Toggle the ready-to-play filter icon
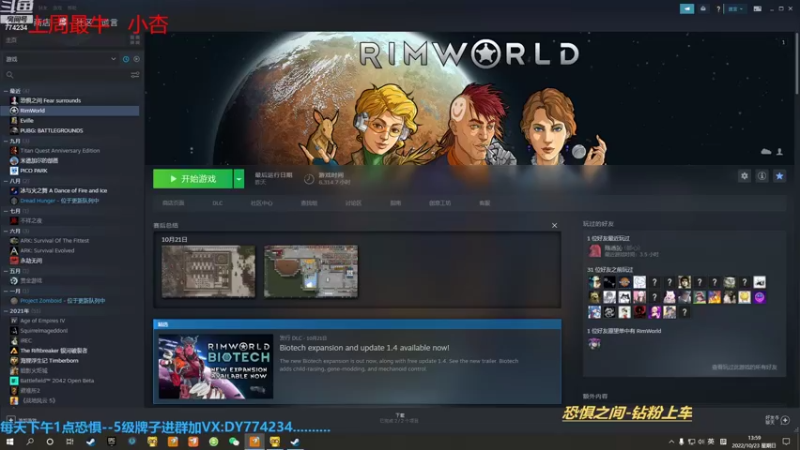 click(x=136, y=59)
